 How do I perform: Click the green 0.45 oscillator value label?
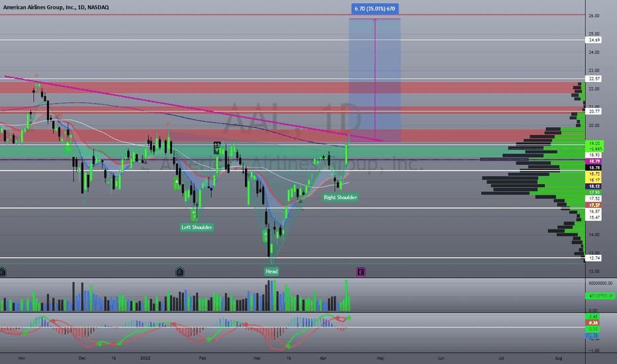(x=593, y=316)
